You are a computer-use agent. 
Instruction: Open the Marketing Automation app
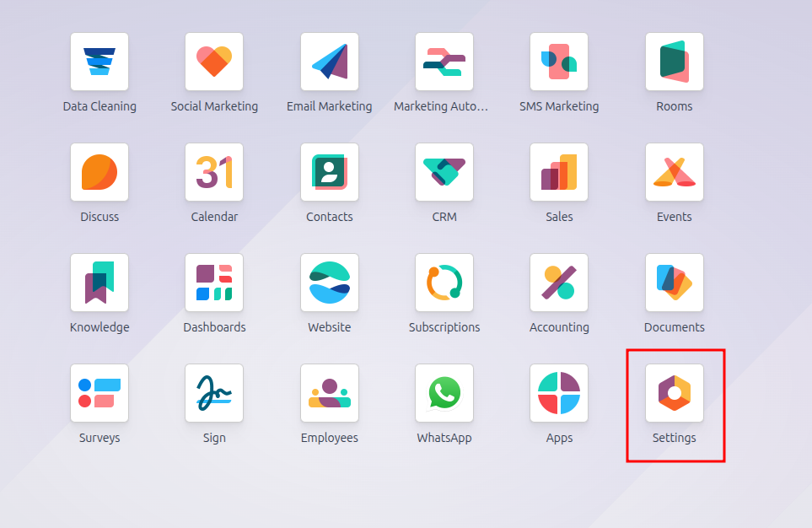point(444,62)
